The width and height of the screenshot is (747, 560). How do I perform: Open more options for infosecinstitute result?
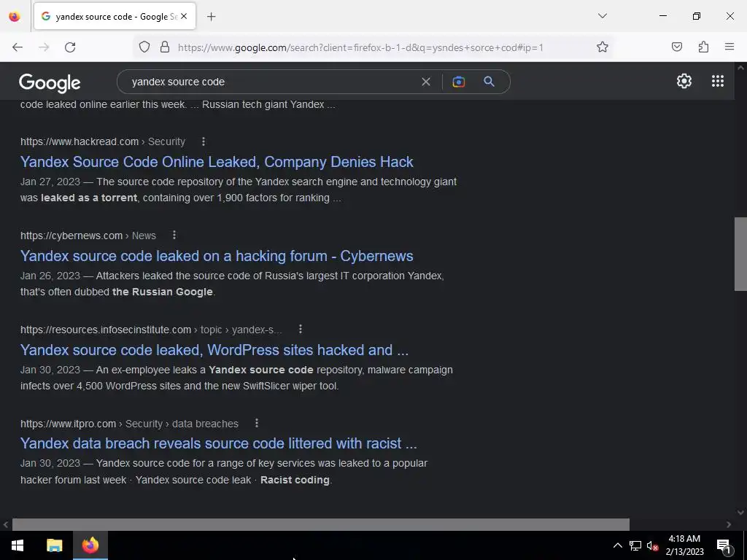300,329
